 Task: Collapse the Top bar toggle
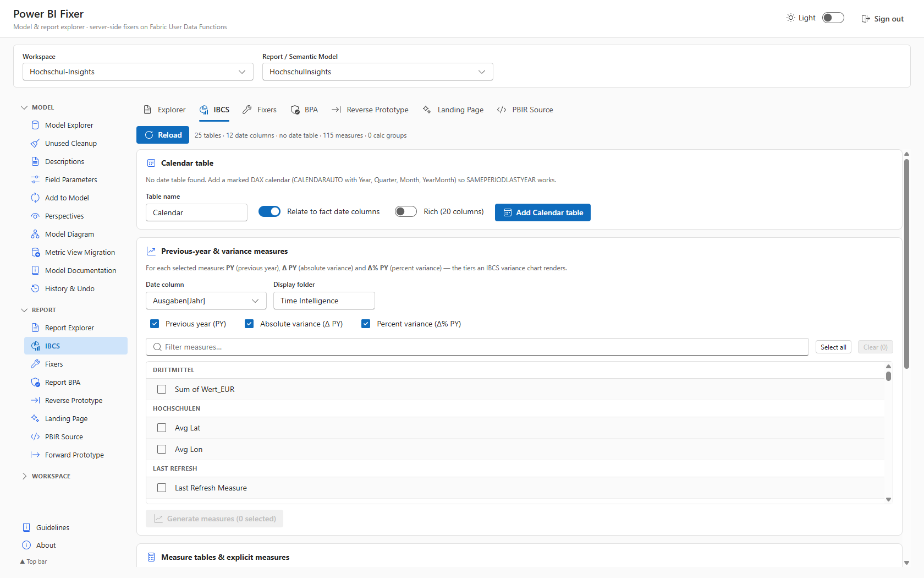pyautogui.click(x=34, y=561)
